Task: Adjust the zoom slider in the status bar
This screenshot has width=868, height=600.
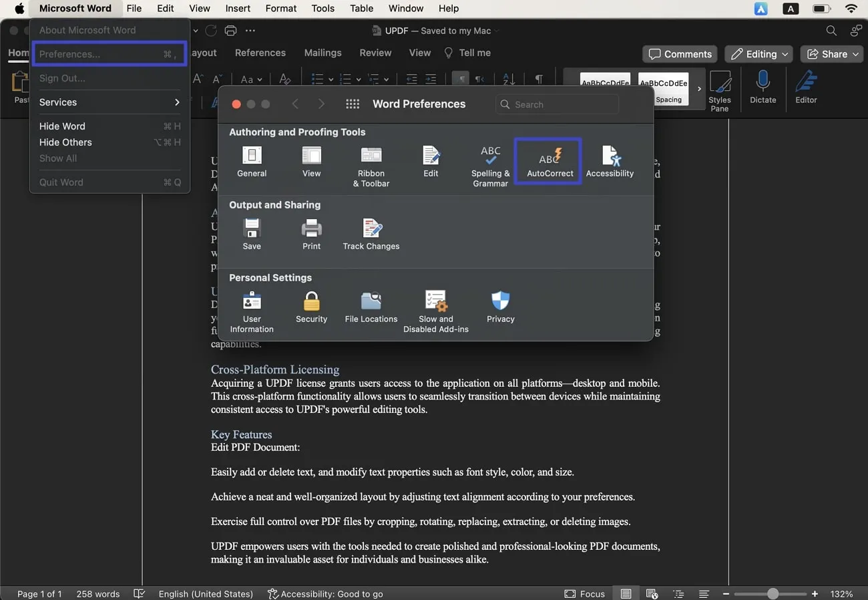Action: pos(771,593)
